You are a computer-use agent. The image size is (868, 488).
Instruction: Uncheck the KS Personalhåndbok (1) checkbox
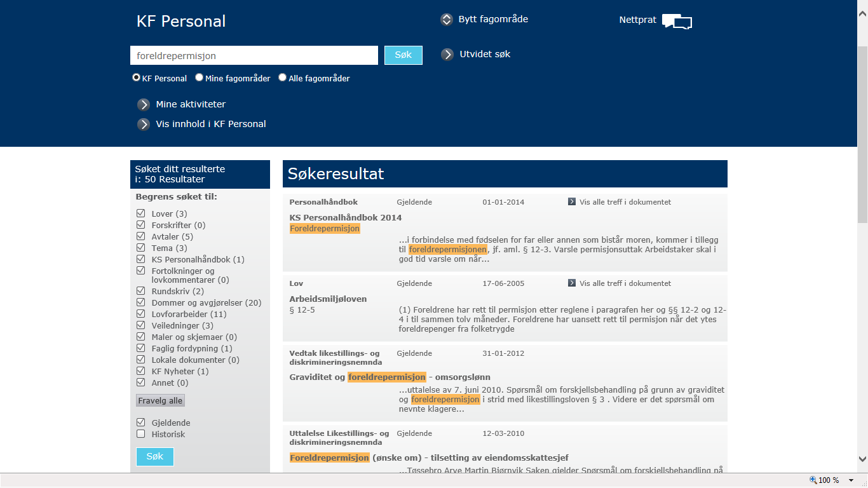pos(141,259)
